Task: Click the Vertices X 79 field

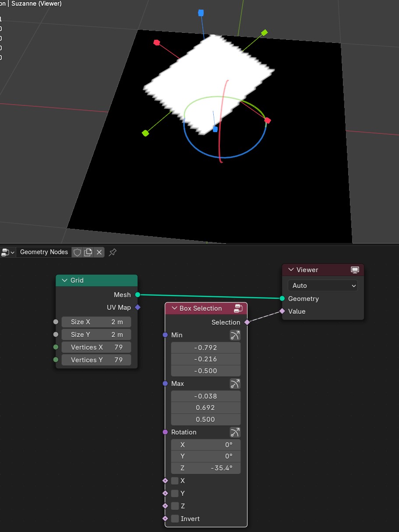Action: click(96, 347)
